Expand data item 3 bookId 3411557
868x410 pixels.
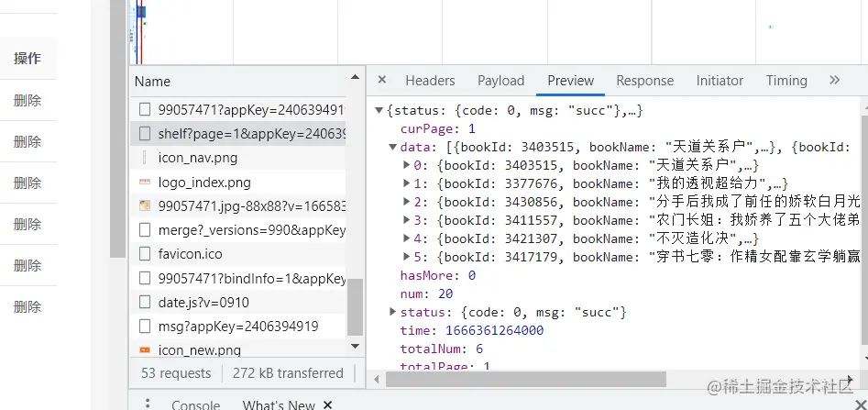[x=406, y=220]
